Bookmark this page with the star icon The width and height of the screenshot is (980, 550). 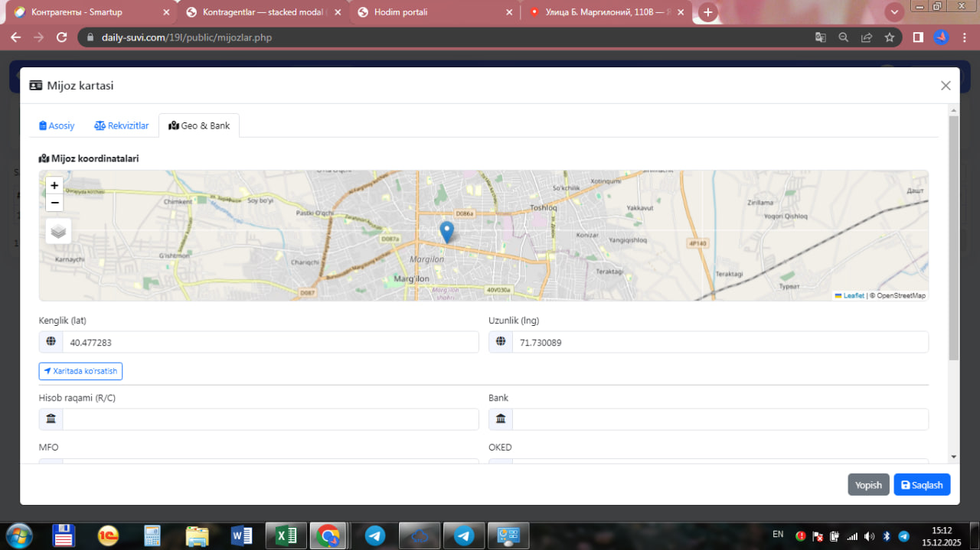pos(889,37)
